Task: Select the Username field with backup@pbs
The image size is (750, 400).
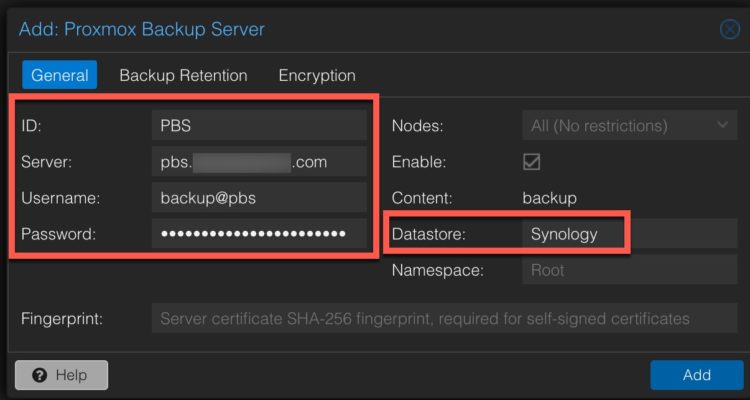Action: (x=259, y=198)
